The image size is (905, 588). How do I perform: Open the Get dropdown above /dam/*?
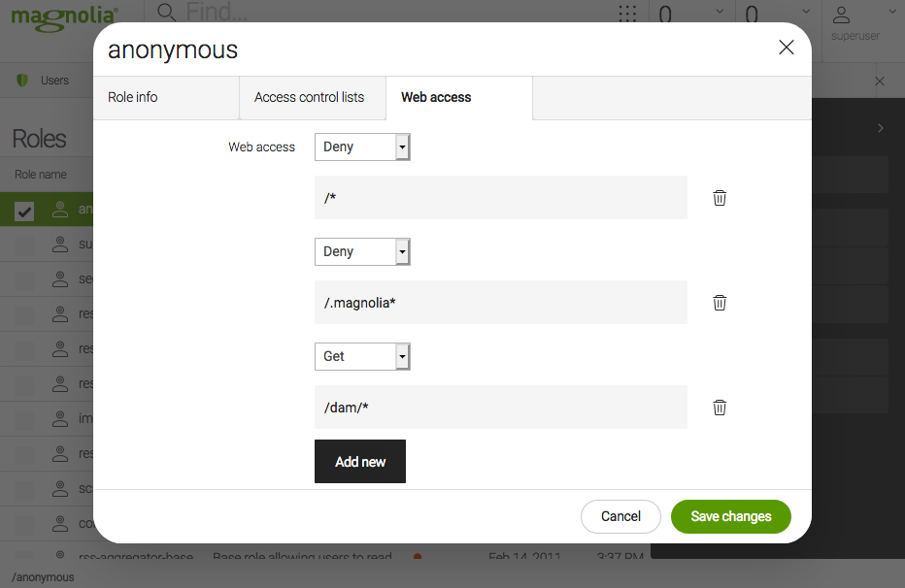point(362,356)
